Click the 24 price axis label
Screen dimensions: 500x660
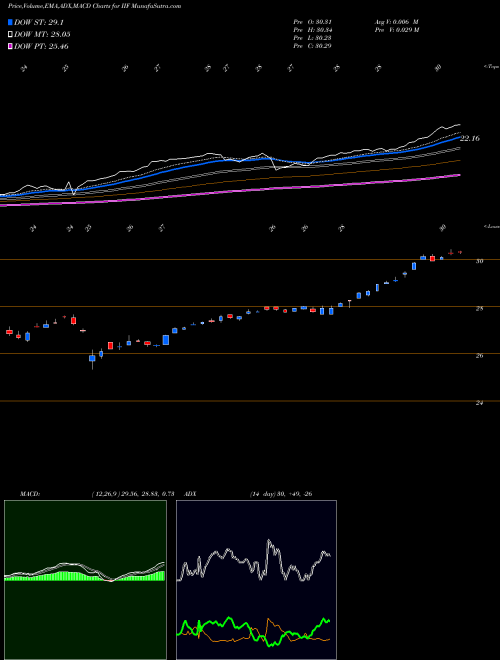pyautogui.click(x=479, y=402)
